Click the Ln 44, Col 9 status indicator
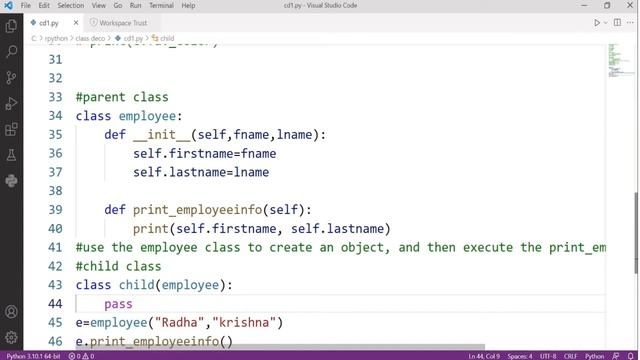Viewport: 640px width, 360px height. coord(484,356)
